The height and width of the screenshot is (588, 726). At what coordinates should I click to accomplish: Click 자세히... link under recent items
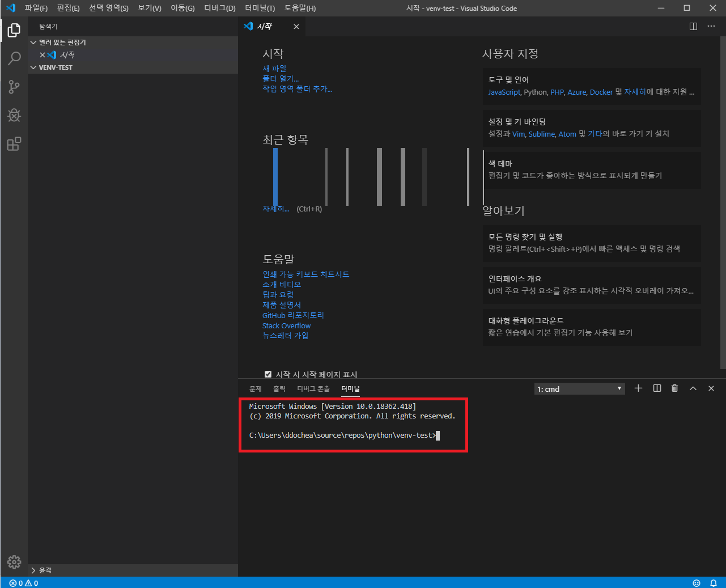(276, 209)
